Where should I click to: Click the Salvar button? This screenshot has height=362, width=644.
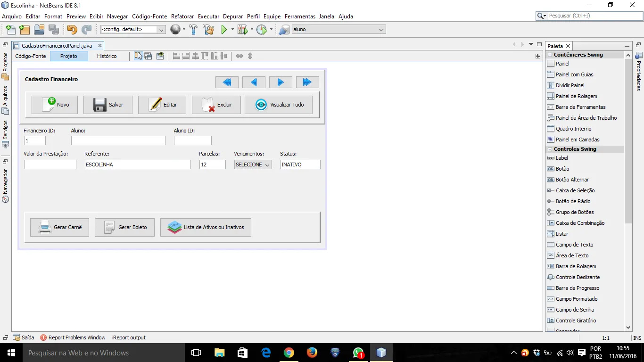pyautogui.click(x=108, y=105)
